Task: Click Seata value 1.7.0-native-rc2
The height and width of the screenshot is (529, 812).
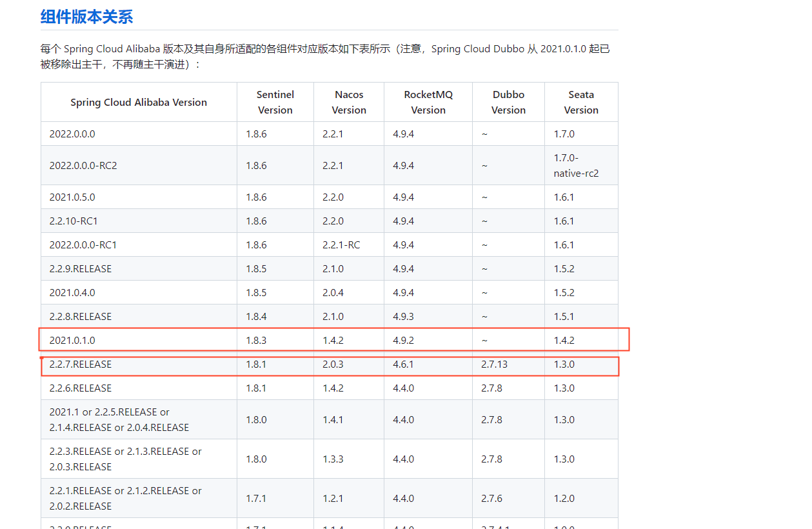Action: (576, 165)
